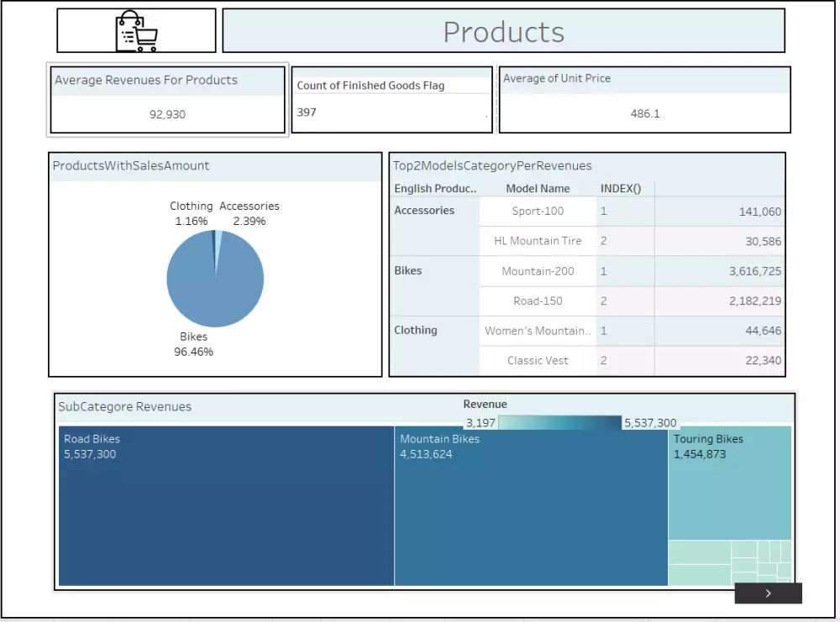Select the HL Mountain Tire model entry
The width and height of the screenshot is (840, 622).
[538, 241]
